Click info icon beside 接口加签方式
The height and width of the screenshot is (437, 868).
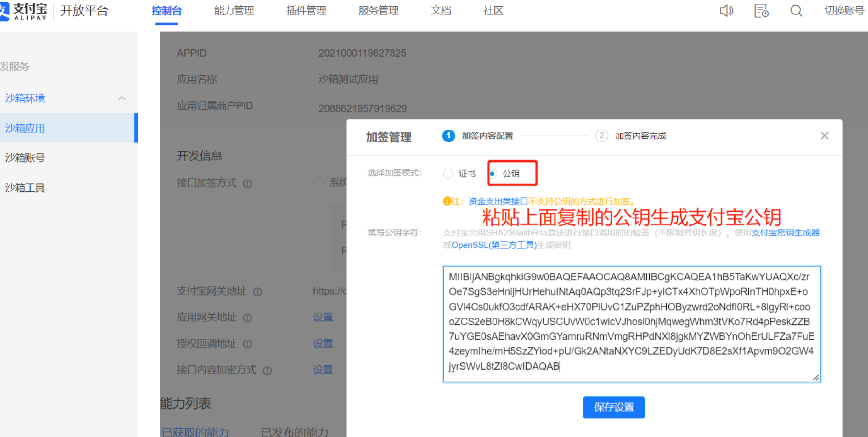point(248,184)
